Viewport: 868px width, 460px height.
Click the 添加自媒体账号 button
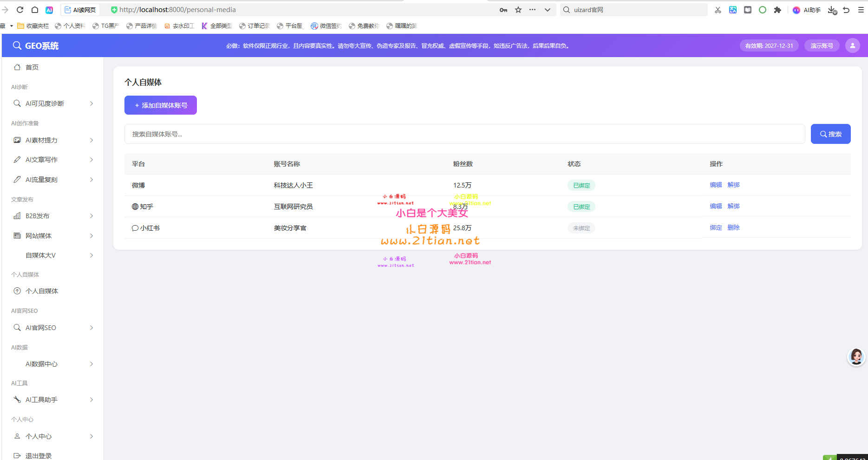(161, 105)
